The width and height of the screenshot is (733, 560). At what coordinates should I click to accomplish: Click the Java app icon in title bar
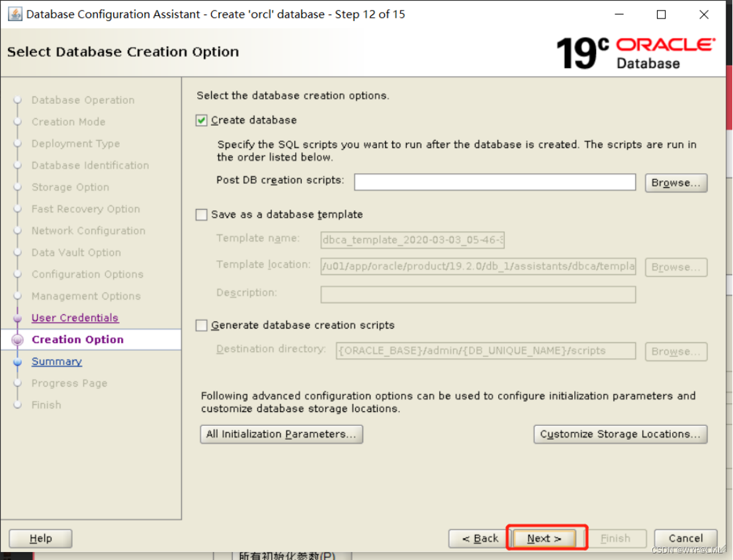point(15,14)
